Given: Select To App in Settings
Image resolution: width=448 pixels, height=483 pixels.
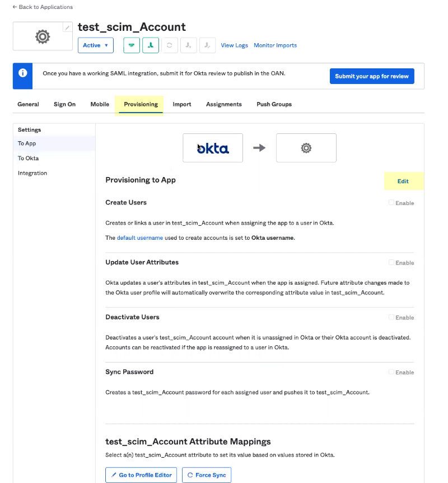Looking at the screenshot, I should (54, 143).
